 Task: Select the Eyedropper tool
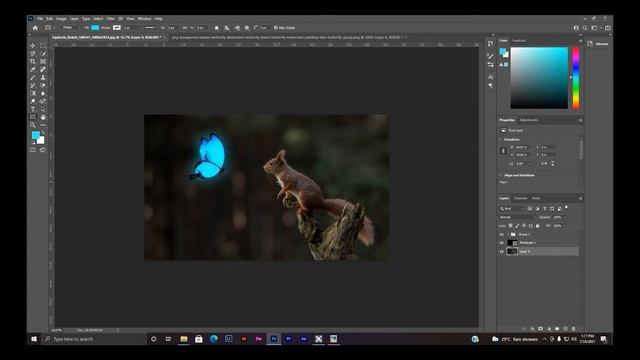(x=33, y=70)
